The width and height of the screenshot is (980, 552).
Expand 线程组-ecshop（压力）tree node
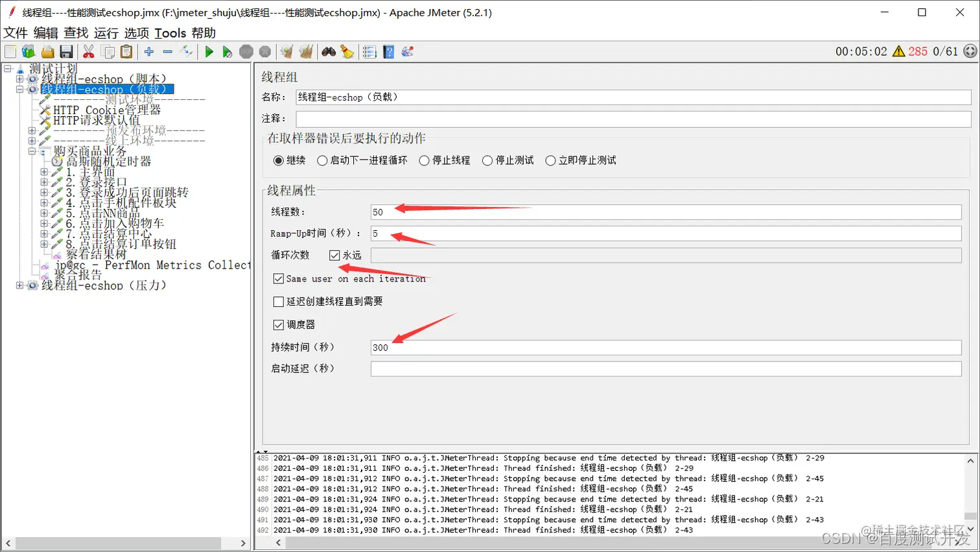tap(19, 285)
